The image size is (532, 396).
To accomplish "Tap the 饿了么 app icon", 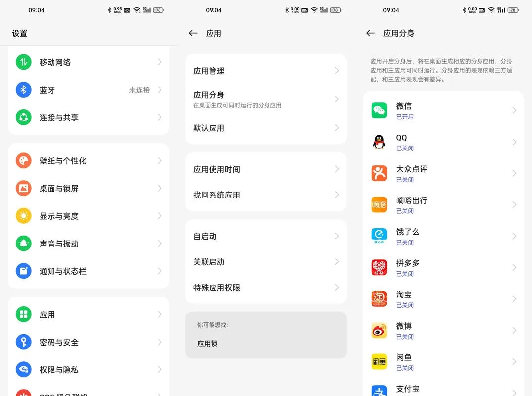I will [x=379, y=236].
